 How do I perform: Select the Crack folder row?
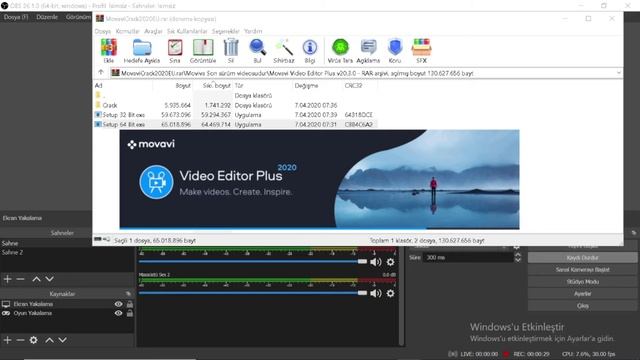tap(235, 105)
